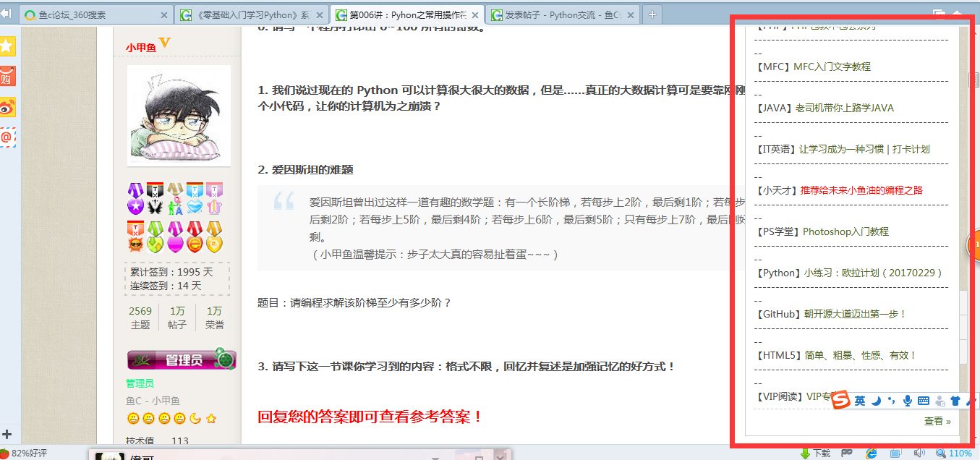
Task: Click the green download arrow in status bar
Action: pos(805,453)
